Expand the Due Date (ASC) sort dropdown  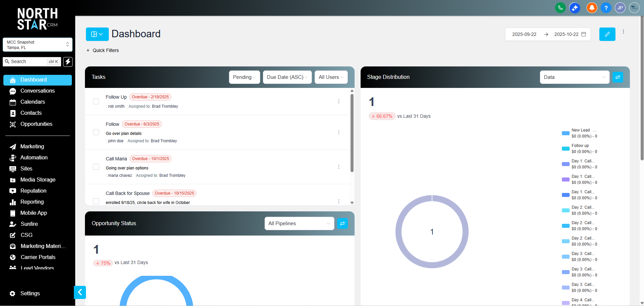click(x=287, y=77)
